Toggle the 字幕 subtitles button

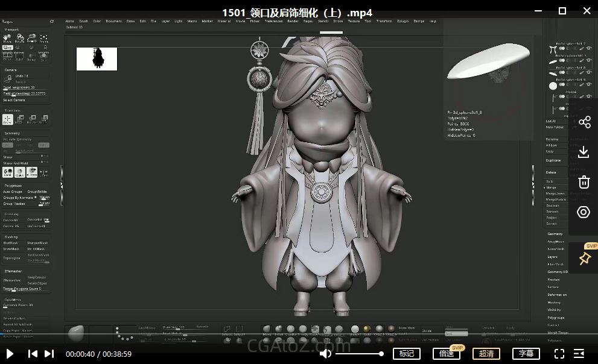click(x=526, y=354)
